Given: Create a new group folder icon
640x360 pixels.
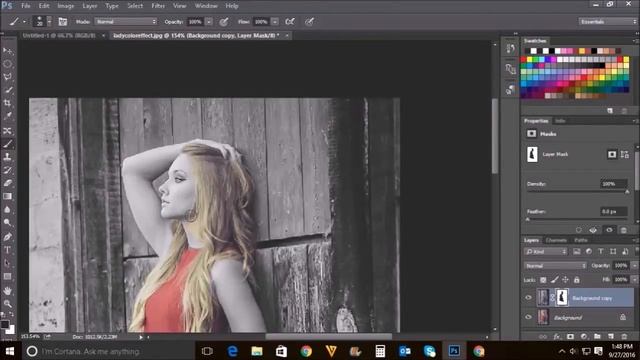Looking at the screenshot, I should (x=597, y=336).
